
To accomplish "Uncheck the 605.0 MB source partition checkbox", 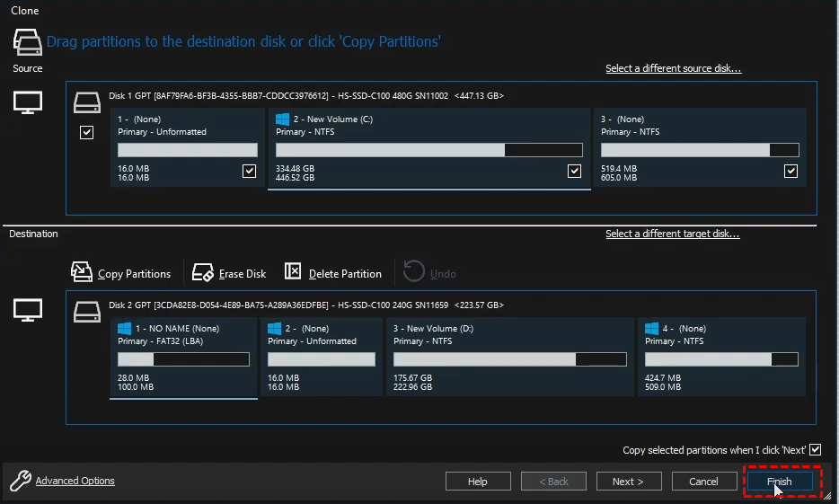I will [790, 172].
